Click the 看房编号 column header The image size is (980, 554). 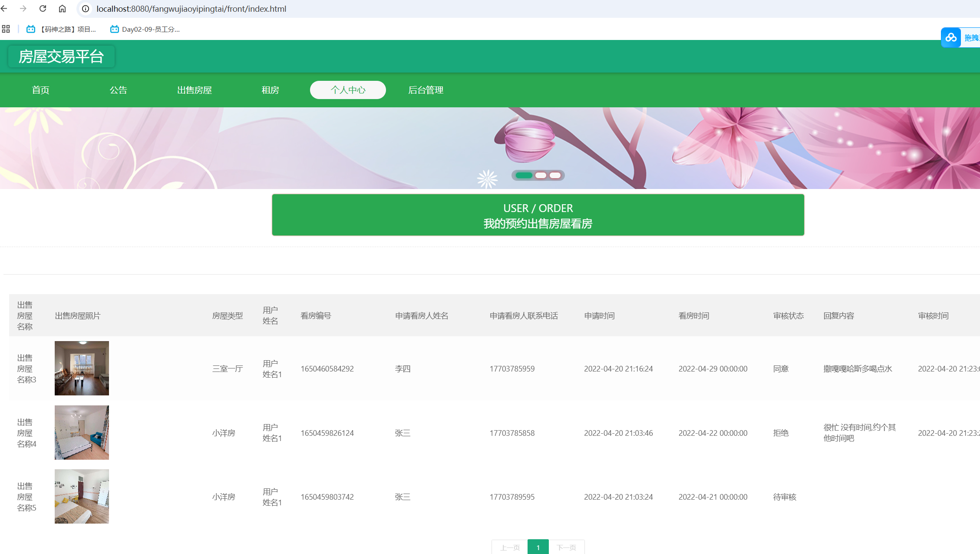316,316
